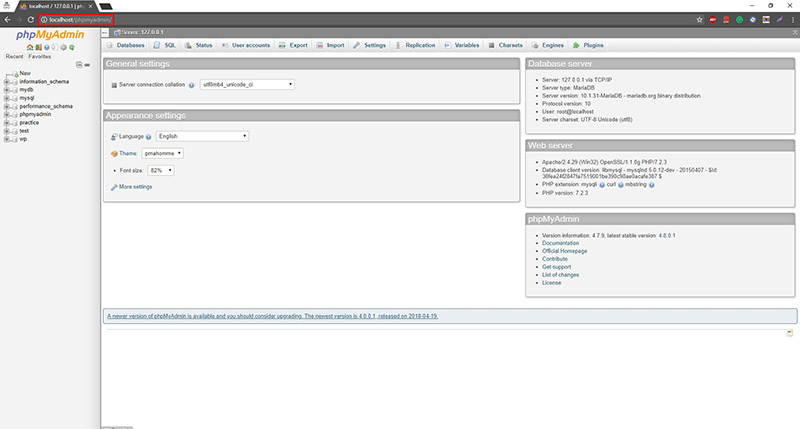Open phpMyAdmin documentation via the blue help icon
This screenshot has height=429, width=800.
[46, 47]
